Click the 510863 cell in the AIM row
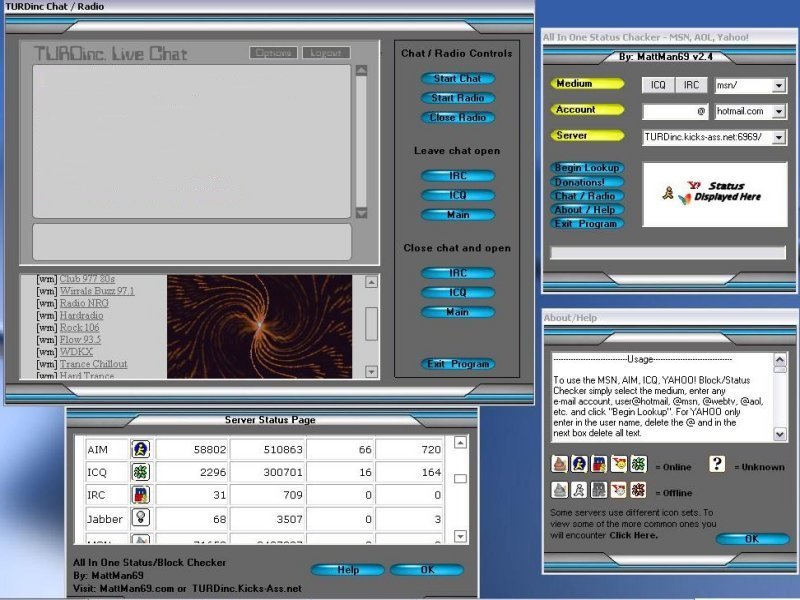 (x=268, y=449)
